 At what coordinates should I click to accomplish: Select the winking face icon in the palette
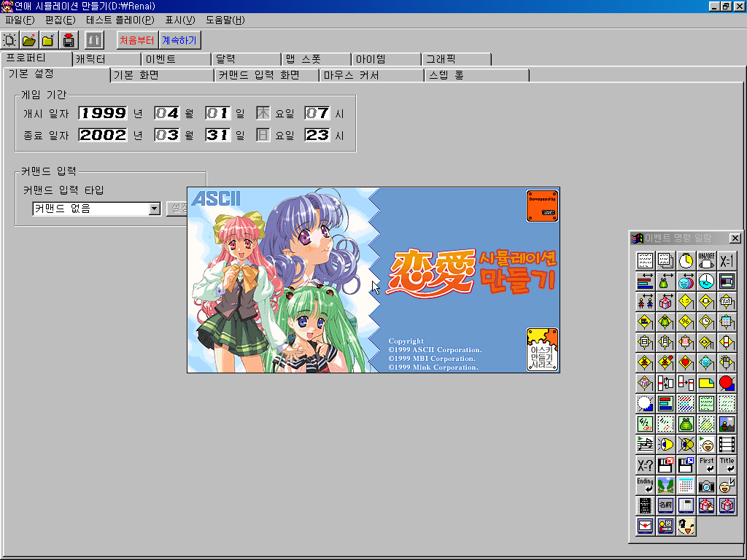[x=686, y=526]
